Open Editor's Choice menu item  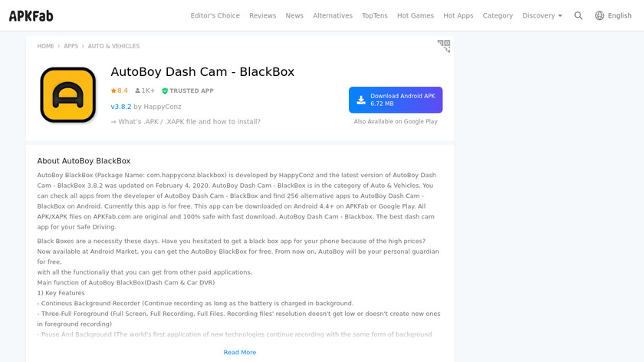215,15
